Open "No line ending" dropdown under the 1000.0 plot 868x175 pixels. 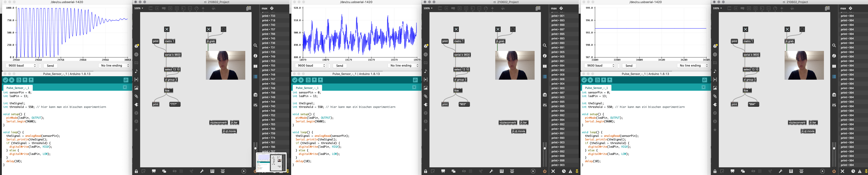[x=114, y=66]
